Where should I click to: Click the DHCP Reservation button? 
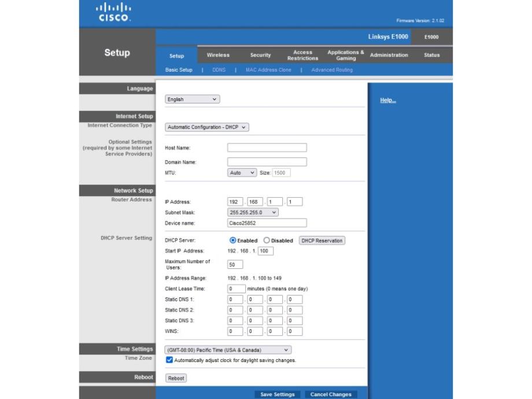(x=322, y=241)
